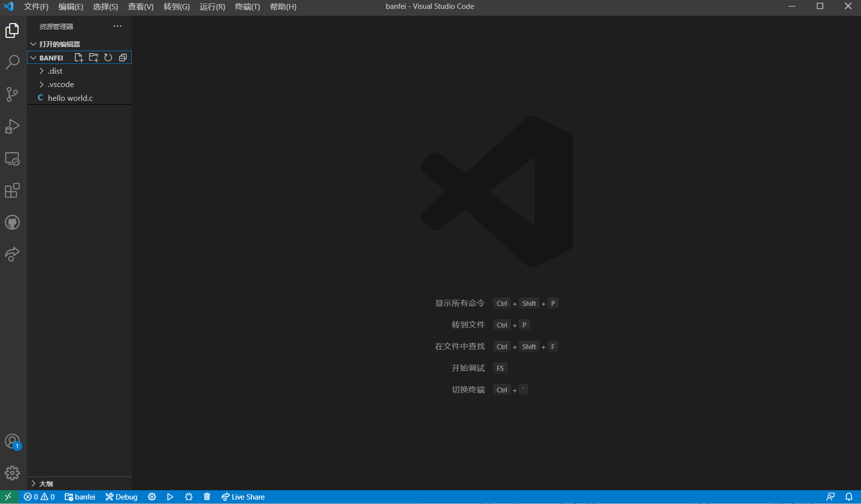Click the Debug build type in status bar
The image size is (861, 504).
pos(121,497)
